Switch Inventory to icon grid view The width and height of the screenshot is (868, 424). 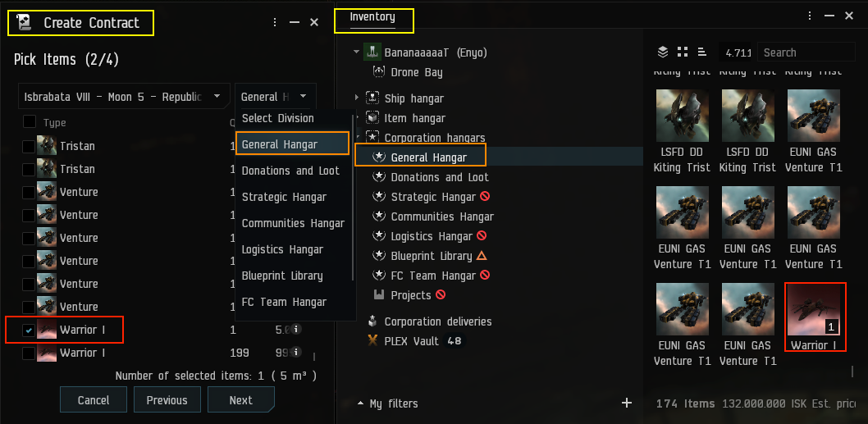[683, 52]
